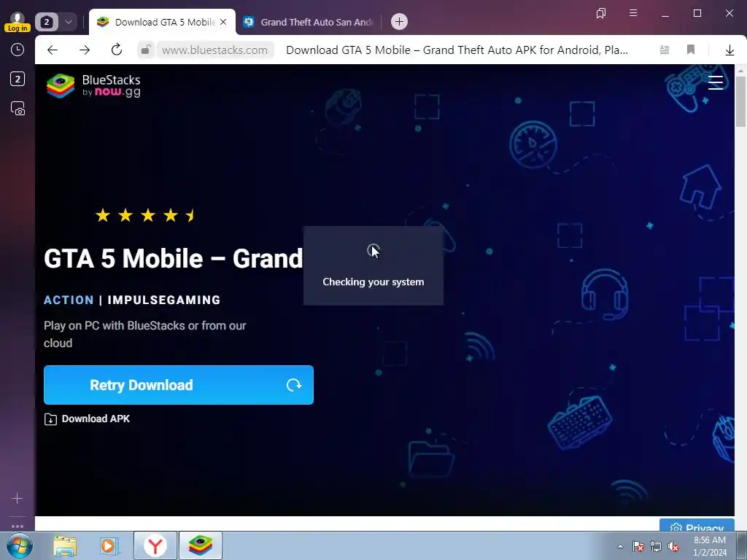This screenshot has height=560, width=747.
Task: Click the BlueStacks taskbar icon
Action: (200, 545)
